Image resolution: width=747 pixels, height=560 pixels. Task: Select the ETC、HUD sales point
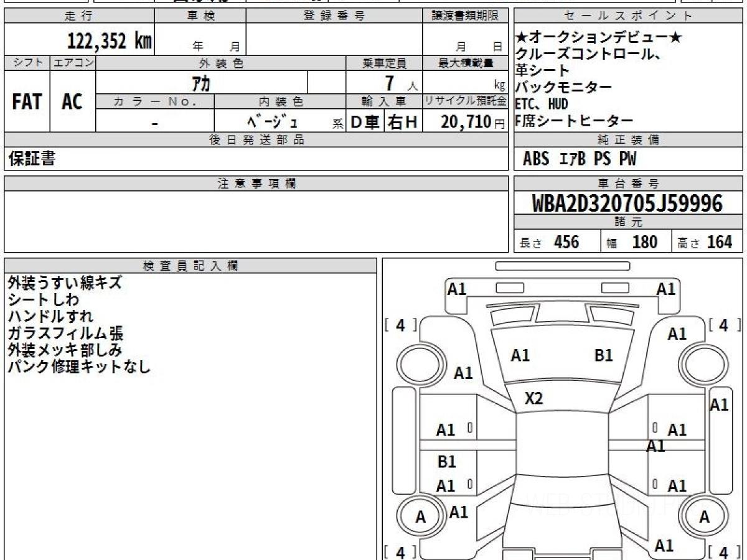click(542, 104)
